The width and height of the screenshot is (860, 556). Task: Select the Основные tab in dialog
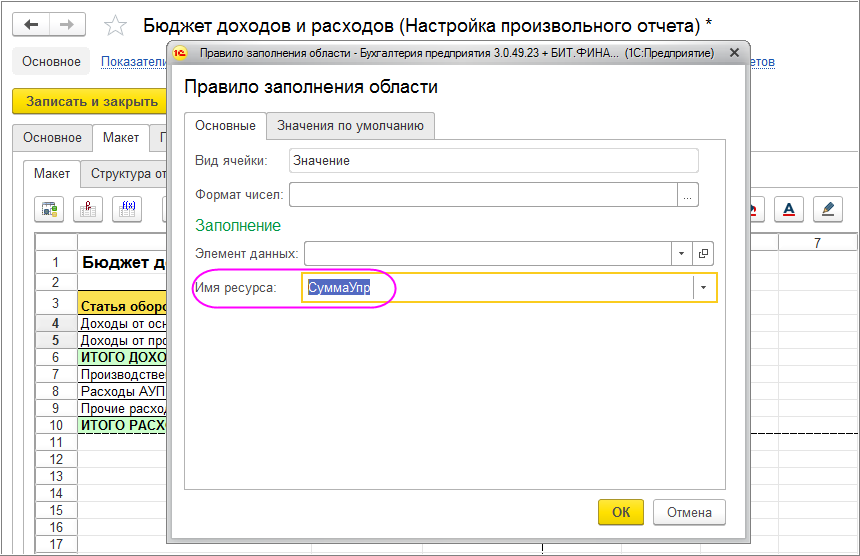click(x=225, y=126)
